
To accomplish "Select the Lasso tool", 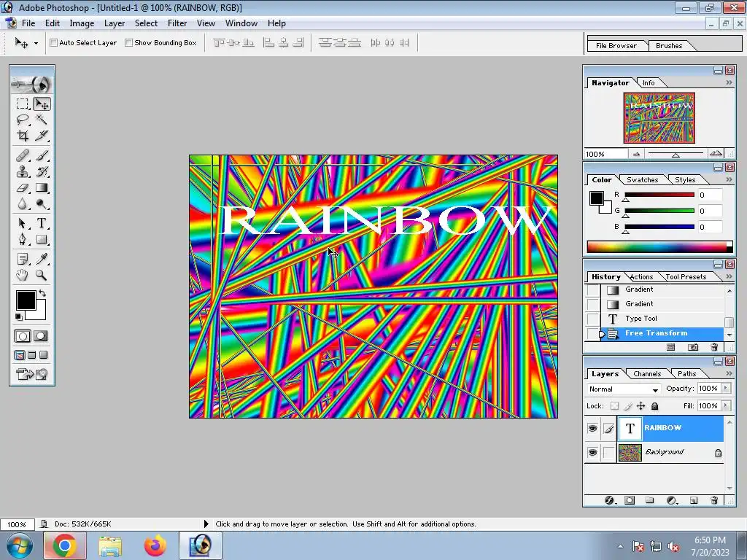I will click(23, 119).
